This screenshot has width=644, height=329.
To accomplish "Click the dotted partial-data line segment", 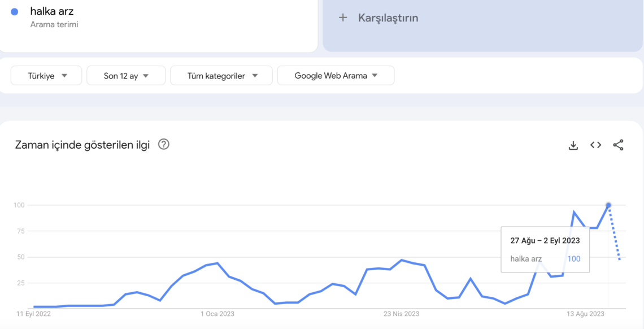I will coord(615,233).
